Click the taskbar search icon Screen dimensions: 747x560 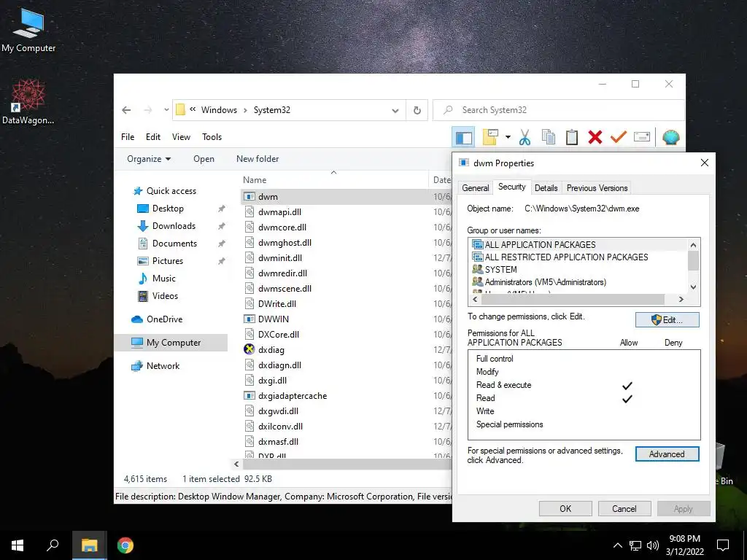tap(53, 545)
